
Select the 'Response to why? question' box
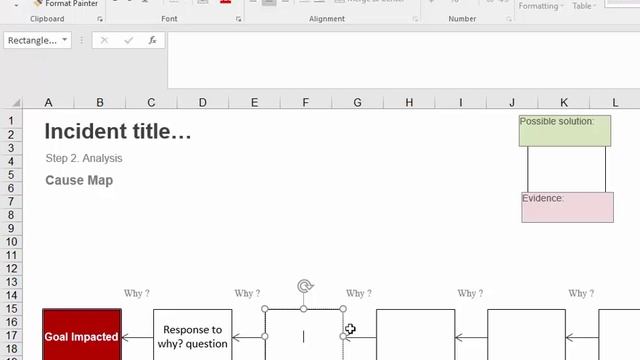click(x=193, y=335)
